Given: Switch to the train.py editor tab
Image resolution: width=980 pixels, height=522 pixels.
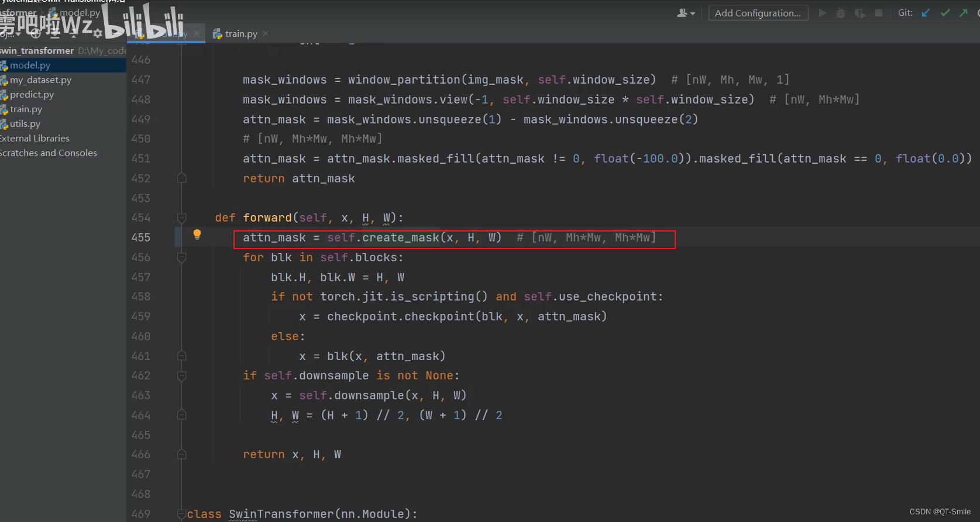Looking at the screenshot, I should (241, 34).
